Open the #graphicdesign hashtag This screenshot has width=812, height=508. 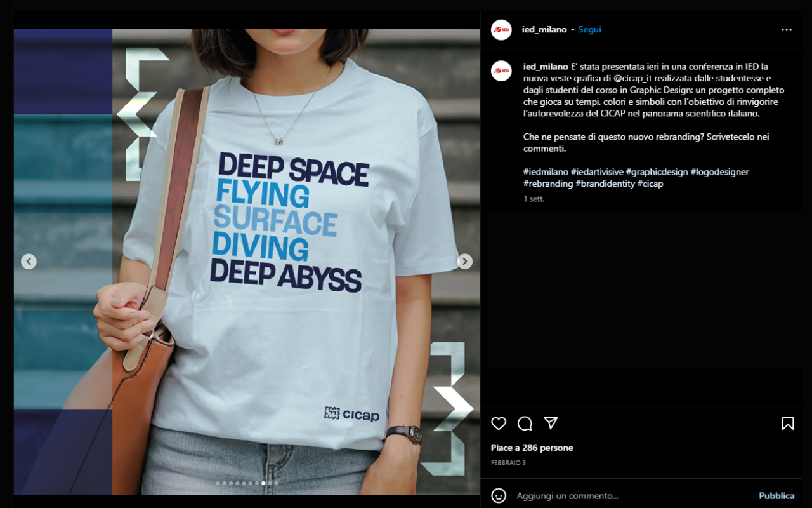coord(657,172)
